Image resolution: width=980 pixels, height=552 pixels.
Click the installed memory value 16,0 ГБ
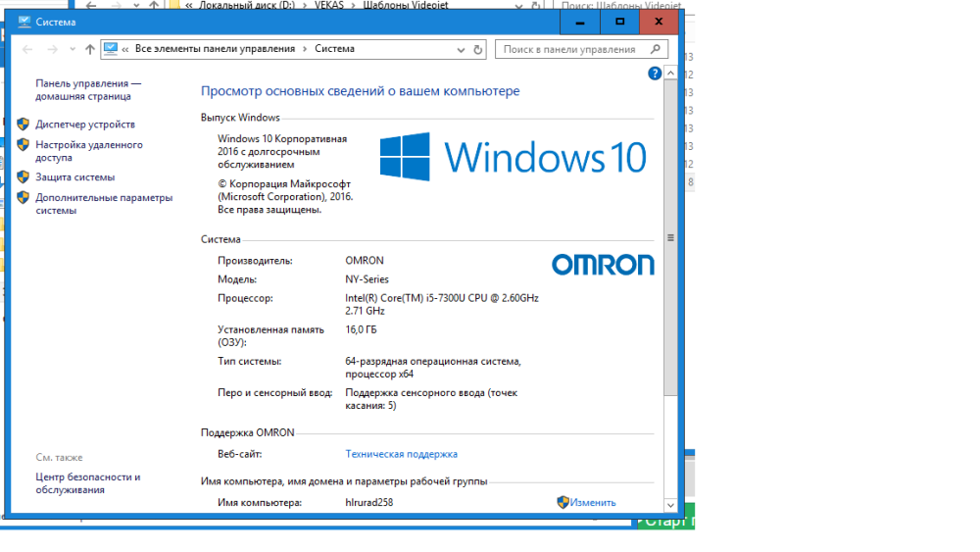click(x=361, y=329)
